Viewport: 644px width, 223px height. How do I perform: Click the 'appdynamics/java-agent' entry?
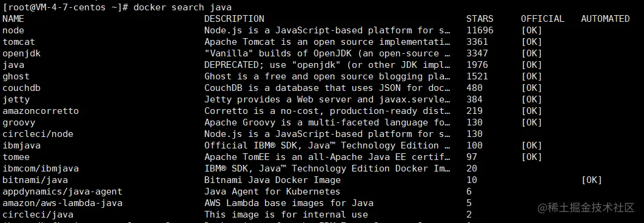pyautogui.click(x=62, y=191)
